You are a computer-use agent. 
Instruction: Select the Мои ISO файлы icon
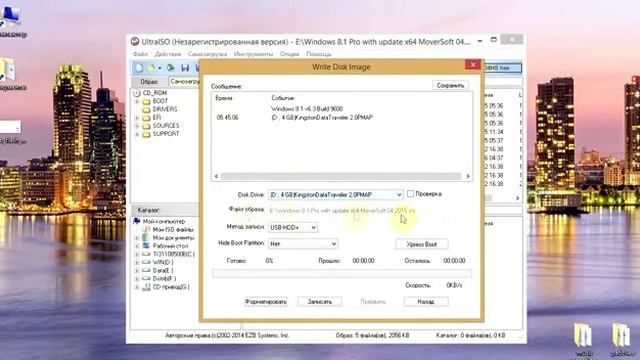[146, 229]
